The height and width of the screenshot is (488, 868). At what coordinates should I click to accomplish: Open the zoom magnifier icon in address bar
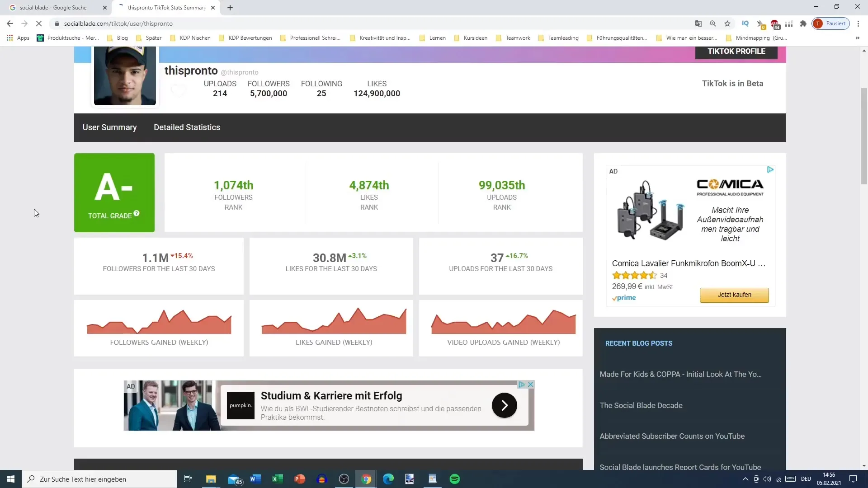coord(713,23)
